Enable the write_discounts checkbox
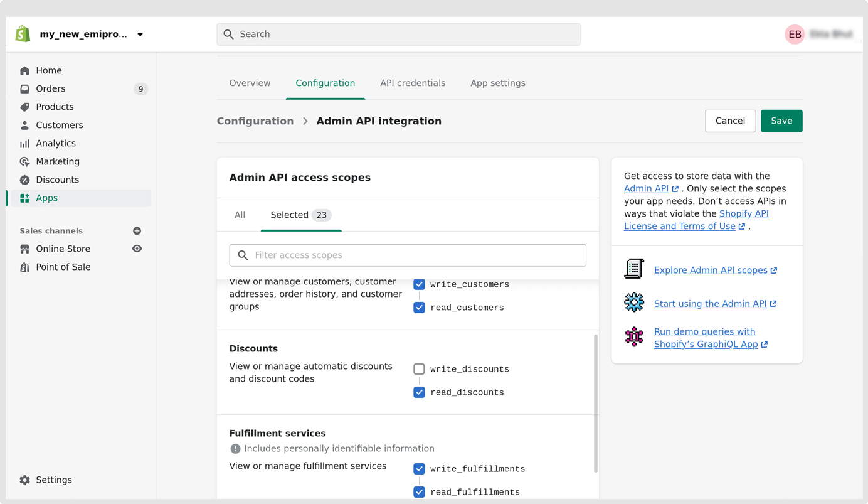This screenshot has width=868, height=504. click(x=419, y=369)
